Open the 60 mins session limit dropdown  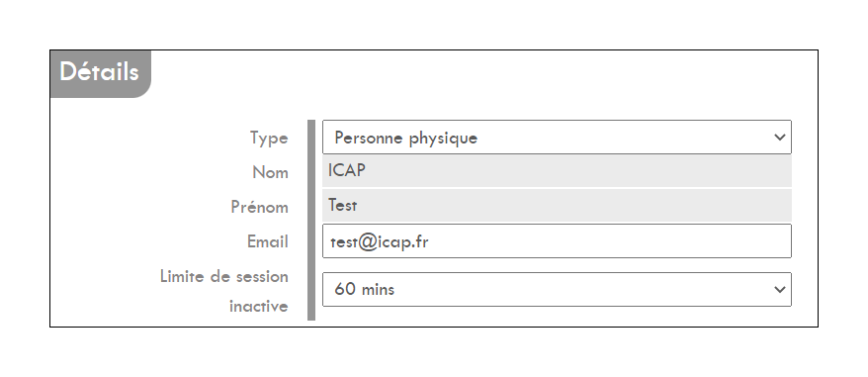tap(557, 289)
